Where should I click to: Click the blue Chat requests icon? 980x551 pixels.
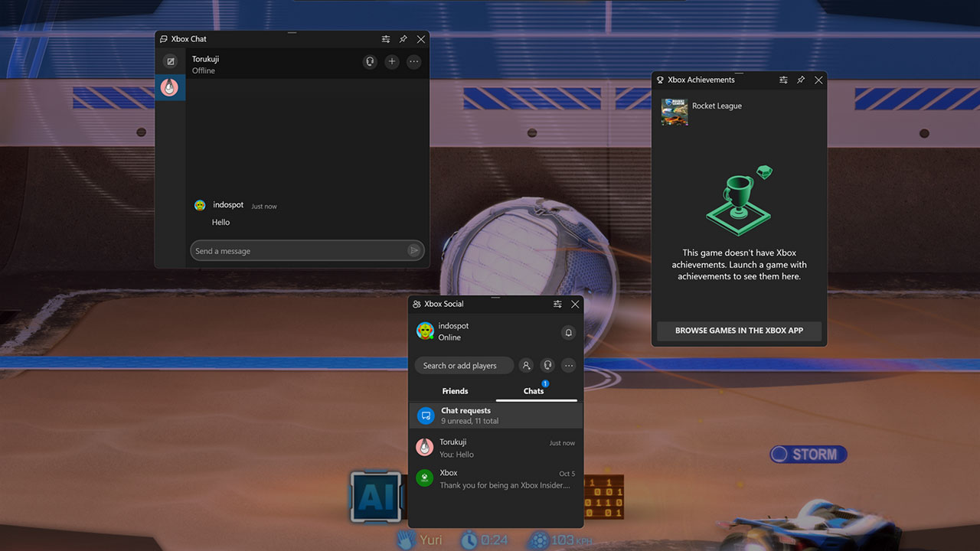click(425, 416)
